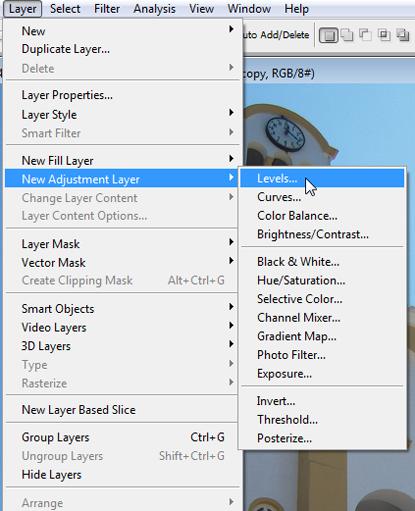Toggle the Auto Add/Delete option
The image size is (415, 511).
(x=276, y=35)
